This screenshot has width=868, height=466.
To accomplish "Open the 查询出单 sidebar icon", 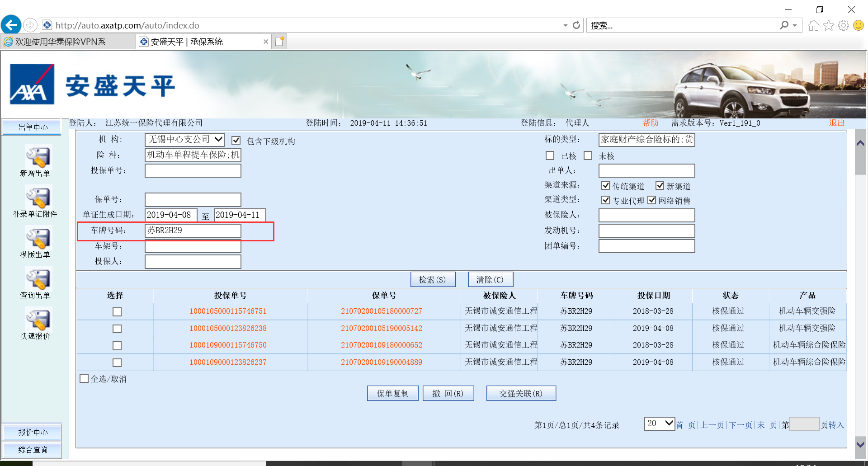I will pos(38,279).
